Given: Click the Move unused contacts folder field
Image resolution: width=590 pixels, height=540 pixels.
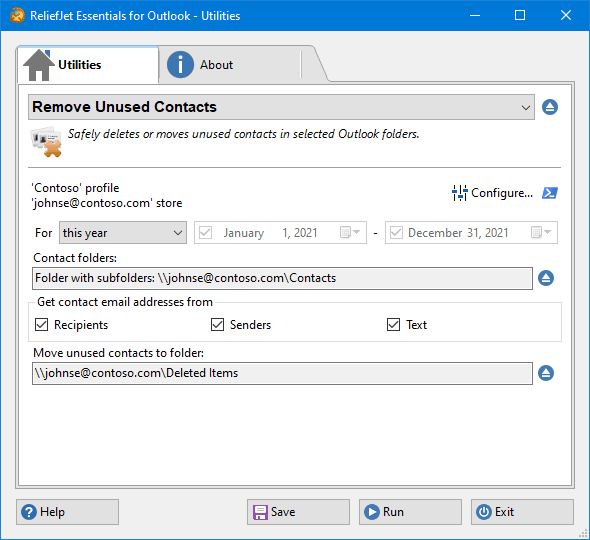Looking at the screenshot, I should [282, 373].
